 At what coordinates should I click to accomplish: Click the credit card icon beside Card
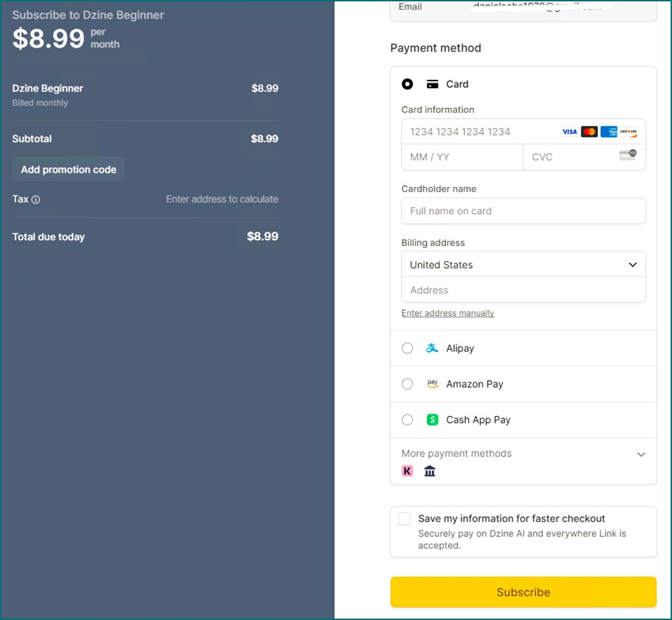[x=432, y=84]
